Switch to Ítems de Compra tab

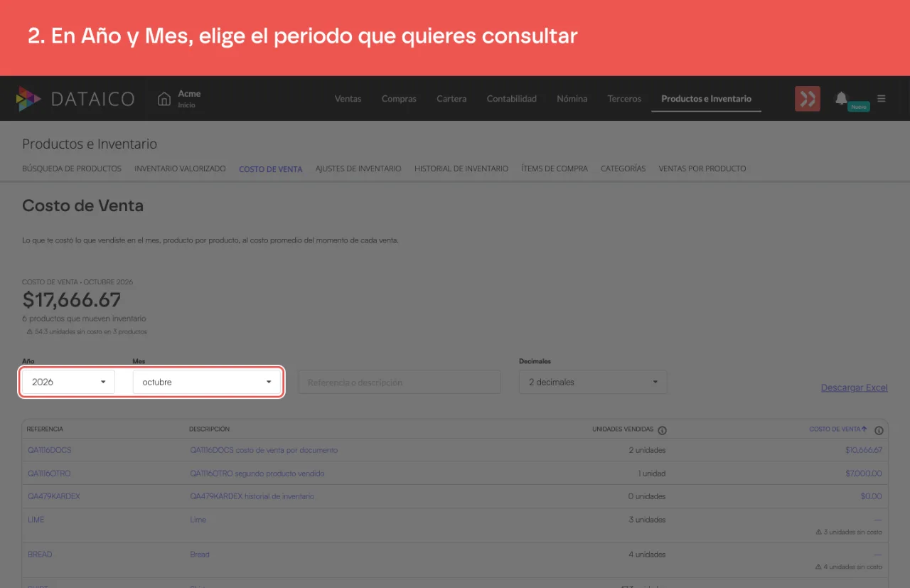555,169
